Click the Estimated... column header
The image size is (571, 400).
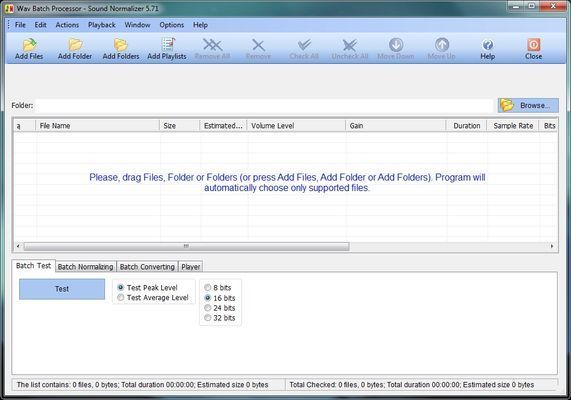tap(224, 126)
